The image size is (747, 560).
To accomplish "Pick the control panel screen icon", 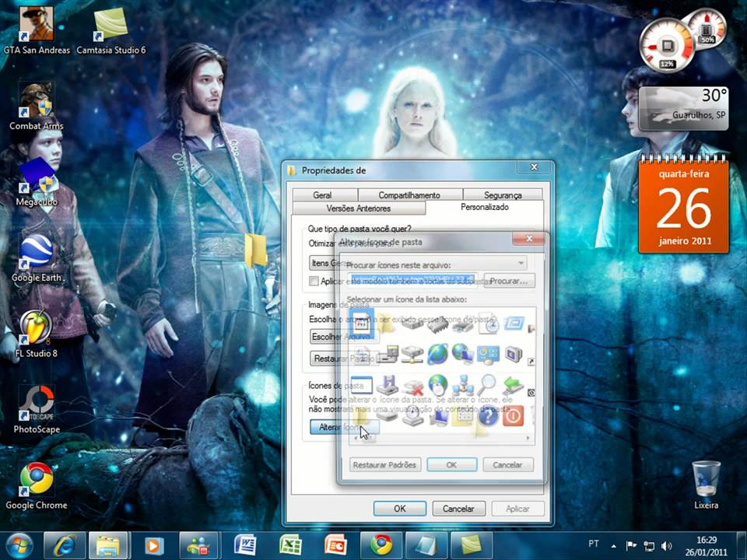I will click(x=488, y=355).
